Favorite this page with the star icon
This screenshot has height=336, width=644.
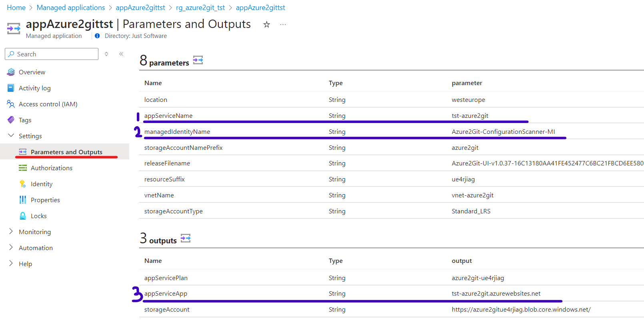[x=266, y=25]
